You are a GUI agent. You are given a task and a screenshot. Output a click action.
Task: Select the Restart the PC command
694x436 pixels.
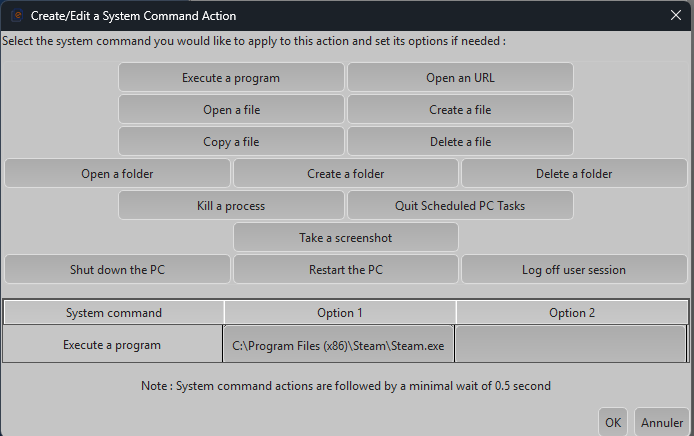pos(346,270)
